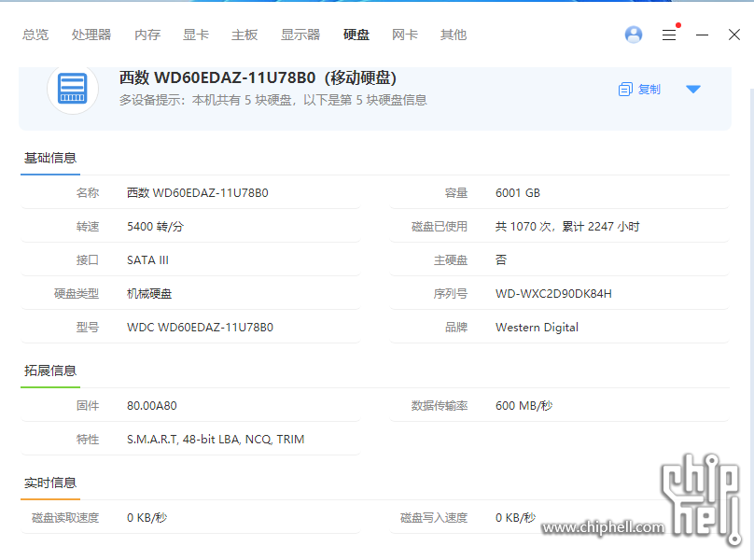The image size is (754, 560).
Task: Click the 特性 field label
Action: tap(88, 440)
